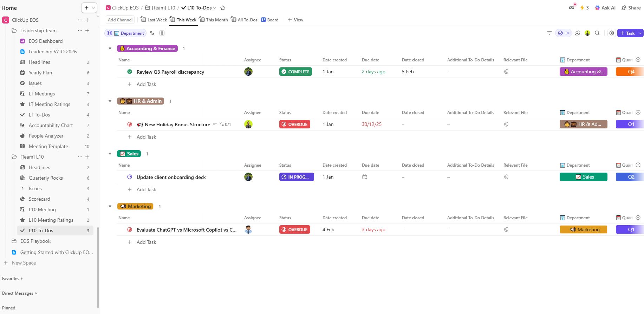The width and height of the screenshot is (644, 314).
Task: Remove the closed tasks filter chip
Action: click(x=568, y=33)
